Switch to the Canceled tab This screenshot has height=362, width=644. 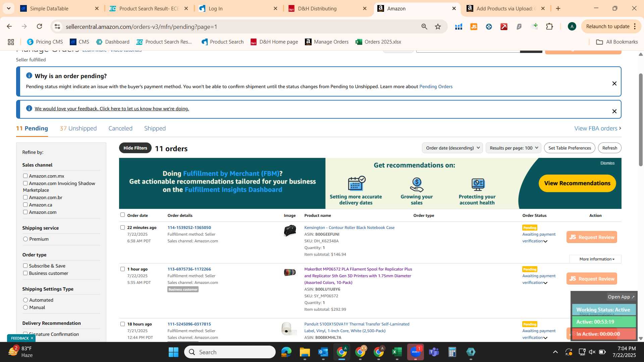click(x=120, y=128)
